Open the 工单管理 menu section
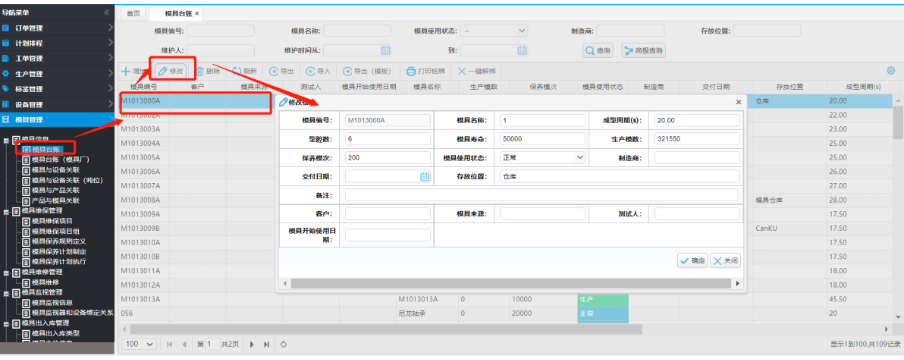The height and width of the screenshot is (360, 904). coord(57,58)
